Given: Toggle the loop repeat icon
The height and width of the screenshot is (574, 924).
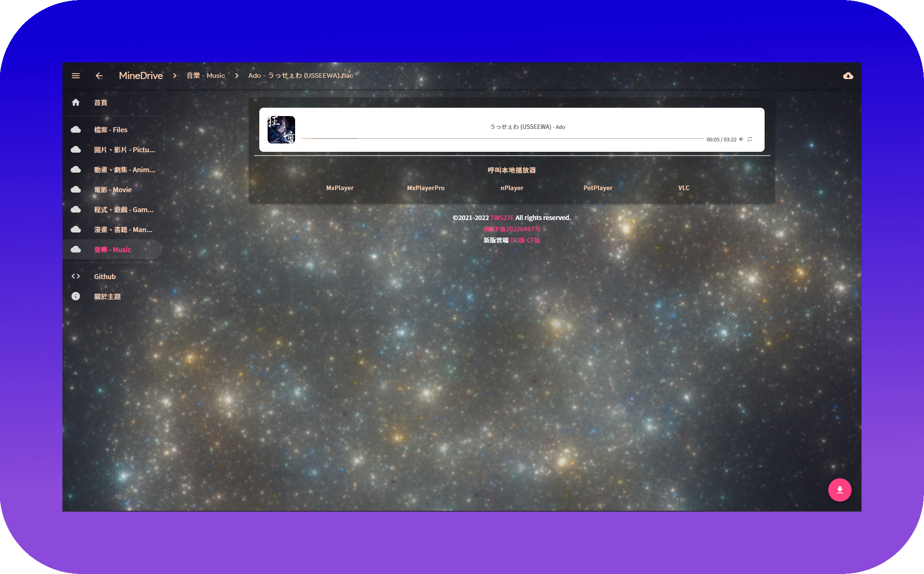Looking at the screenshot, I should pyautogui.click(x=750, y=139).
